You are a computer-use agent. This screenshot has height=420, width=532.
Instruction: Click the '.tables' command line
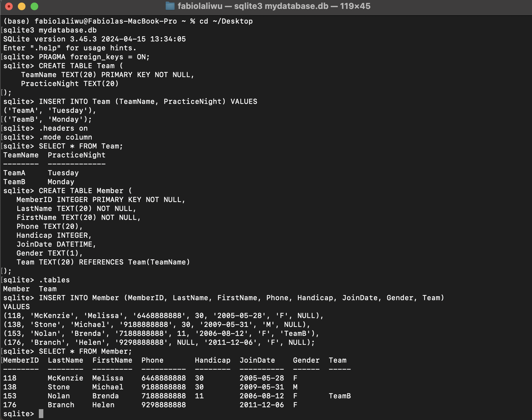54,280
